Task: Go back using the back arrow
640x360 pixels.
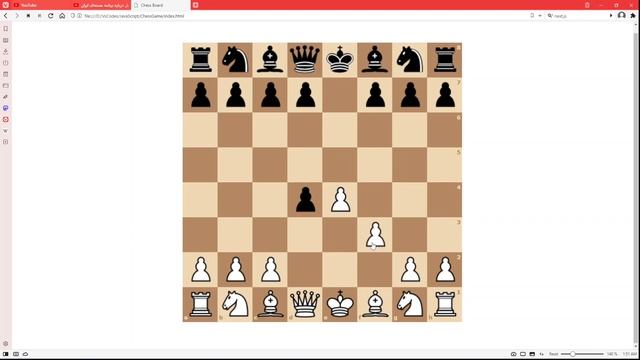Action: point(6,16)
